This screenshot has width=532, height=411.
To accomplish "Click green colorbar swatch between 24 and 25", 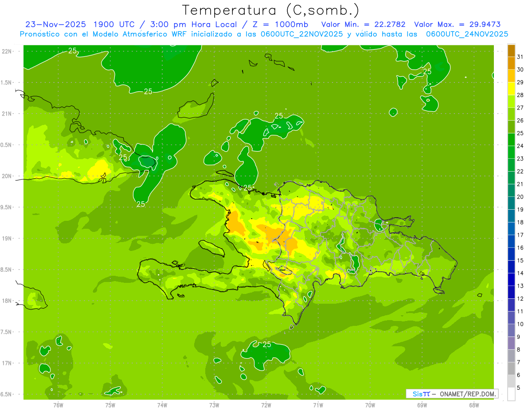I will pyautogui.click(x=511, y=140).
